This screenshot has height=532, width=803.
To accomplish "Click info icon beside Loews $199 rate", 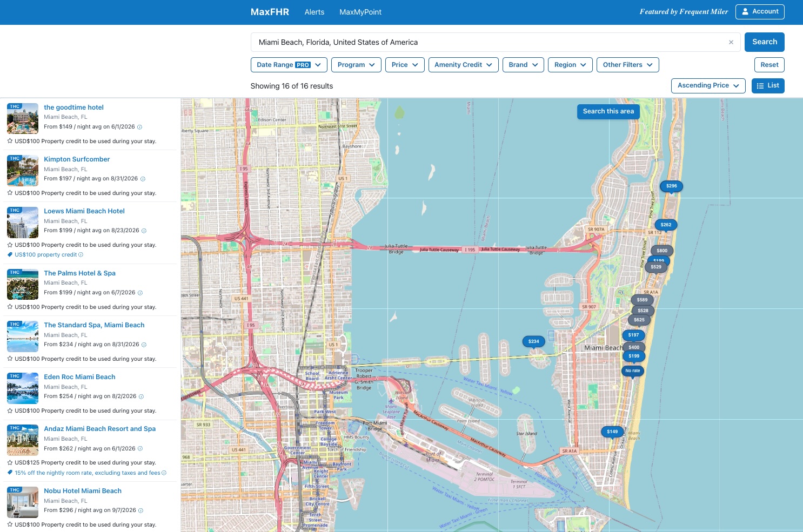I will click(x=144, y=231).
